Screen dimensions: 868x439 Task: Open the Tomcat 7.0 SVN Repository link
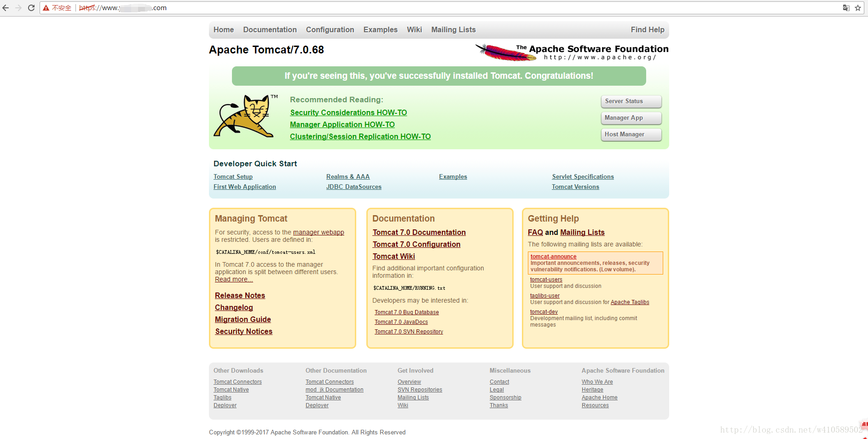click(x=409, y=332)
